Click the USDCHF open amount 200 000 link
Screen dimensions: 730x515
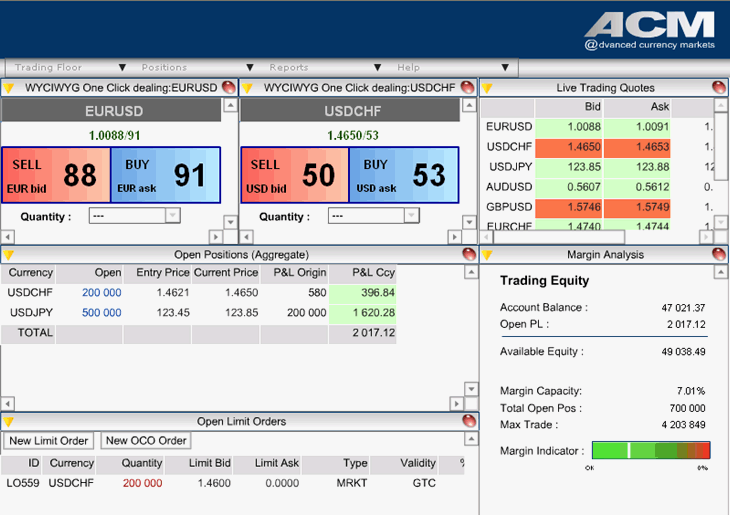[101, 292]
